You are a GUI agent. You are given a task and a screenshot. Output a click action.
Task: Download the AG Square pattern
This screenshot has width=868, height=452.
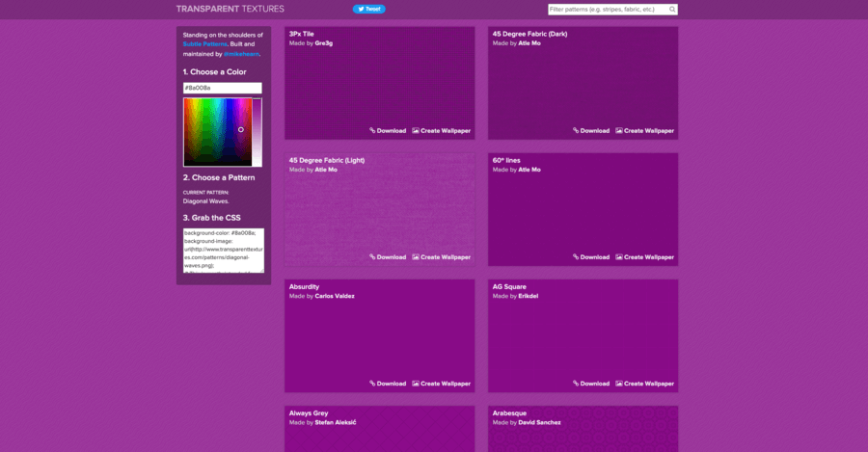[x=591, y=384]
